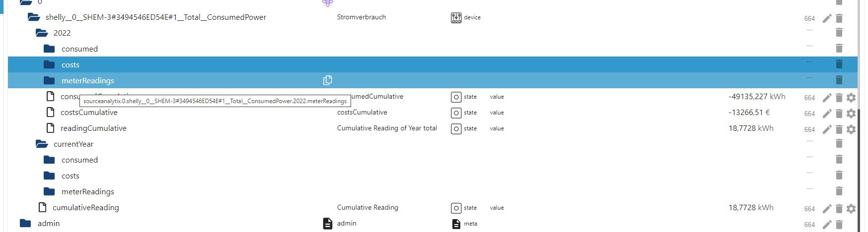This screenshot has height=232, width=868.
Task: Expand the admin folder
Action: pos(25,223)
